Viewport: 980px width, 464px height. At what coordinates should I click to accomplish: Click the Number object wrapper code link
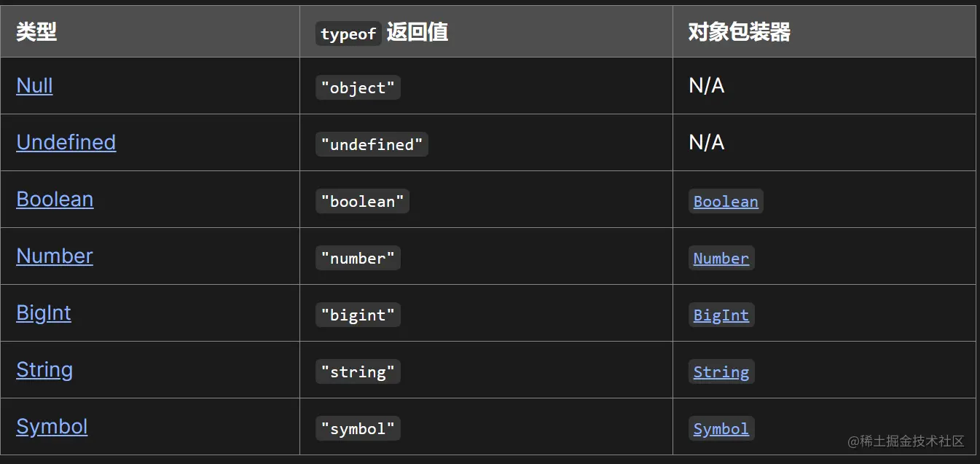(x=721, y=259)
